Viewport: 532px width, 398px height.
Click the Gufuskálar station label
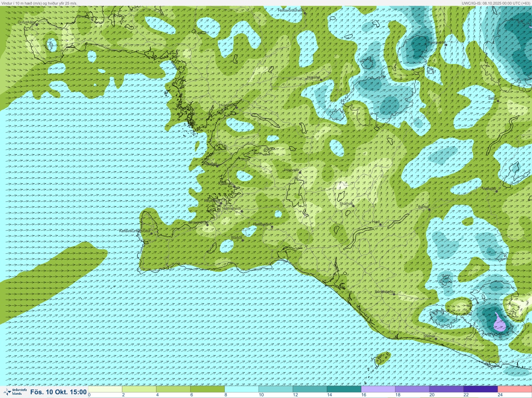pyautogui.click(x=27, y=22)
